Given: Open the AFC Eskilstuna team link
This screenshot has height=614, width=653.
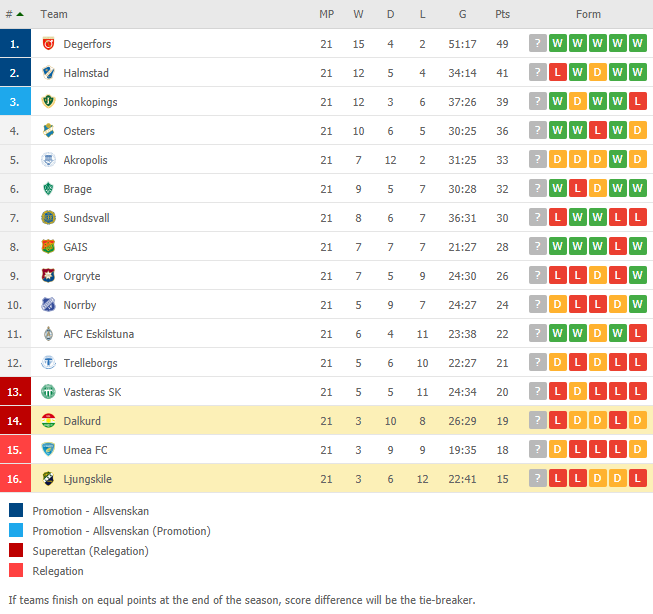Looking at the screenshot, I should click(99, 334).
